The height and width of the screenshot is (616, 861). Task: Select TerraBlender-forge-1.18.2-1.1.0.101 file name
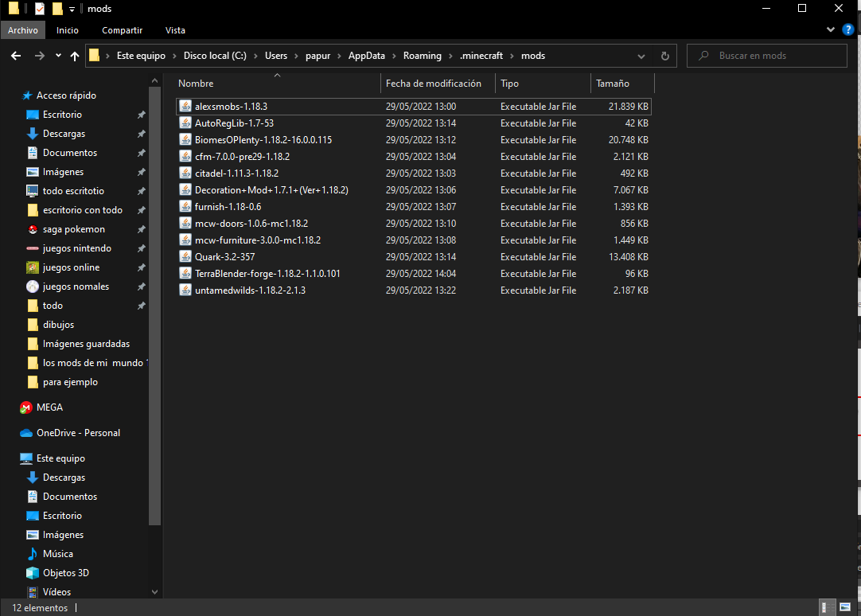(267, 274)
